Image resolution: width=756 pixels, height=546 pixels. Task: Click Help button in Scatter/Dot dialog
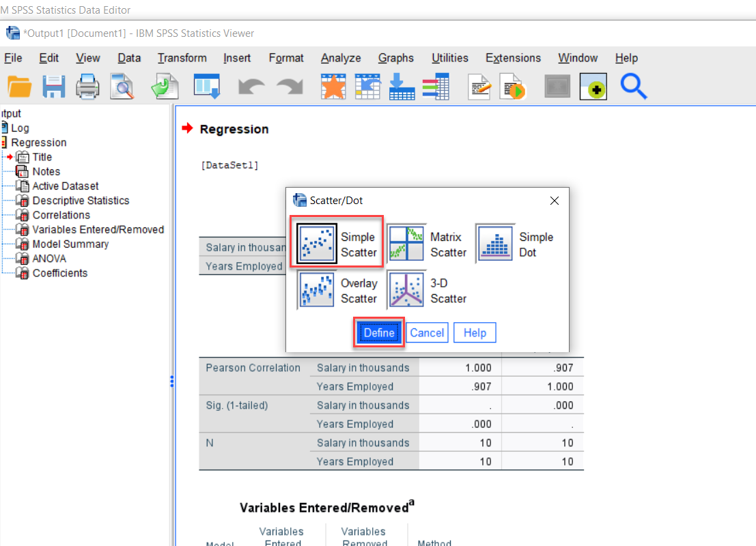475,332
